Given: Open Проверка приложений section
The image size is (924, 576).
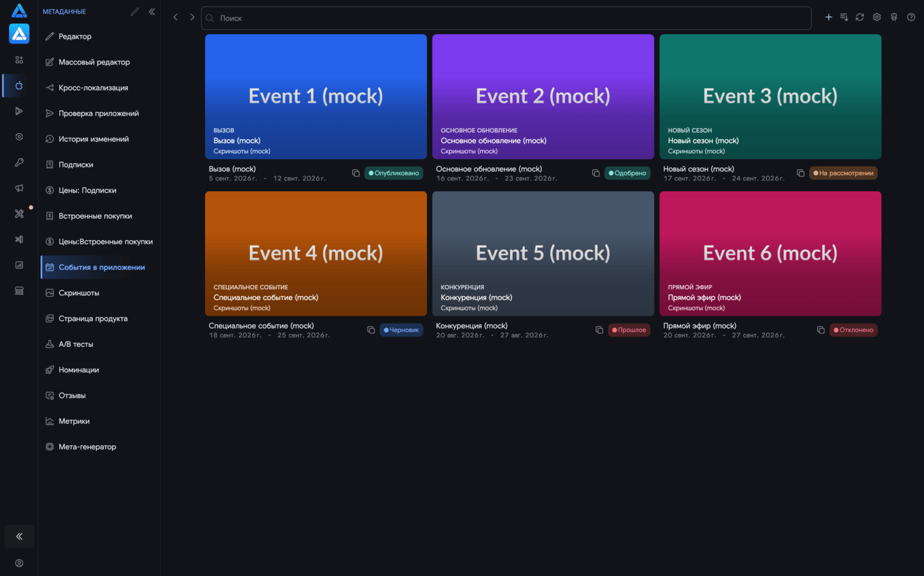Looking at the screenshot, I should 99,114.
